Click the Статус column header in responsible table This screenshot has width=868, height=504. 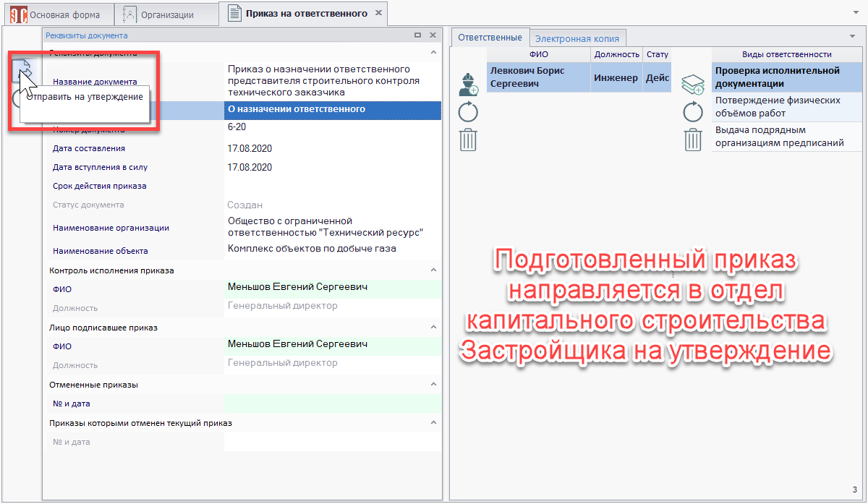point(658,54)
